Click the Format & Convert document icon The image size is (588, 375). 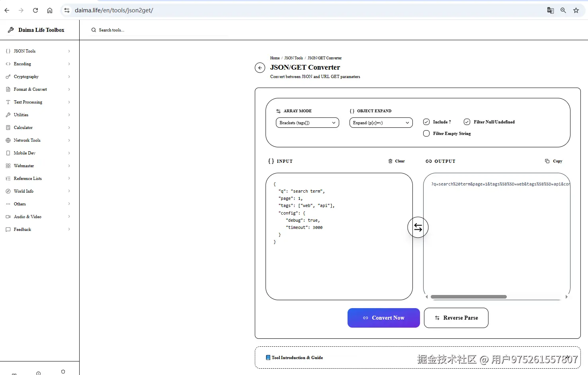point(8,89)
